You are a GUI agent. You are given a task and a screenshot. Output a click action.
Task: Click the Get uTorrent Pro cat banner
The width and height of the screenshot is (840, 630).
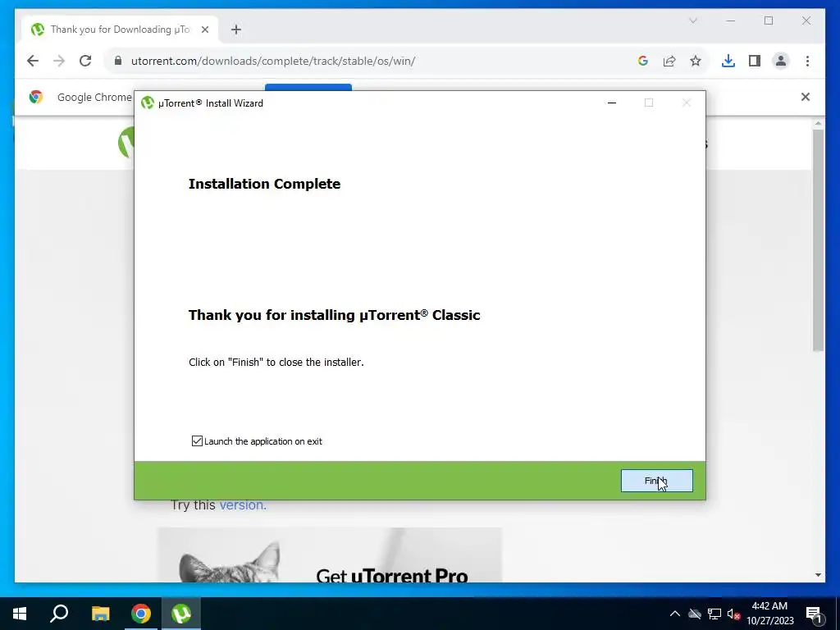tap(330, 555)
